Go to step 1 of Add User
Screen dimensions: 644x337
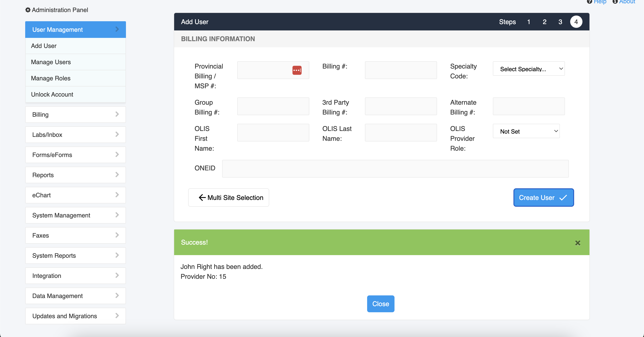click(529, 22)
